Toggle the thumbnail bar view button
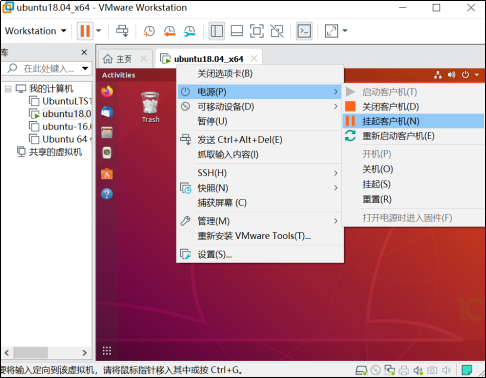The width and height of the screenshot is (486, 378). 237,31
